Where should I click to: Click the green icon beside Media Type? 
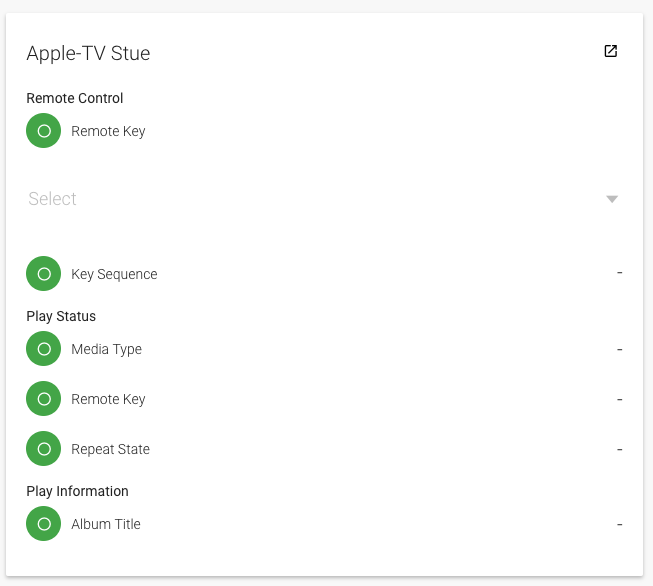tap(44, 349)
